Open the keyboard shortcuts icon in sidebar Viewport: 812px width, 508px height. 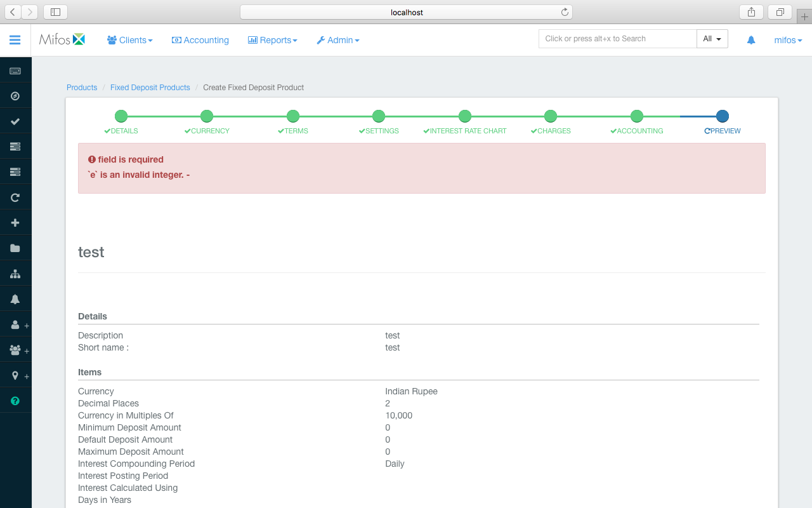15,70
